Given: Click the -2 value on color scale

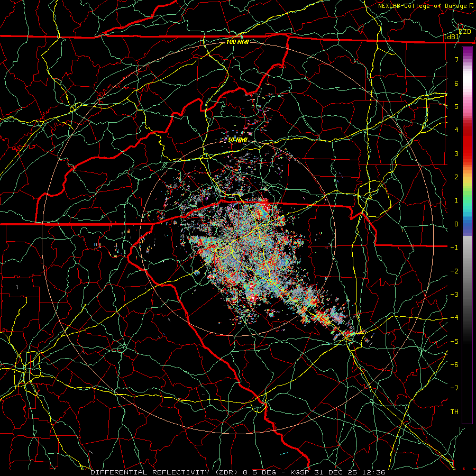Looking at the screenshot, I should [454, 271].
